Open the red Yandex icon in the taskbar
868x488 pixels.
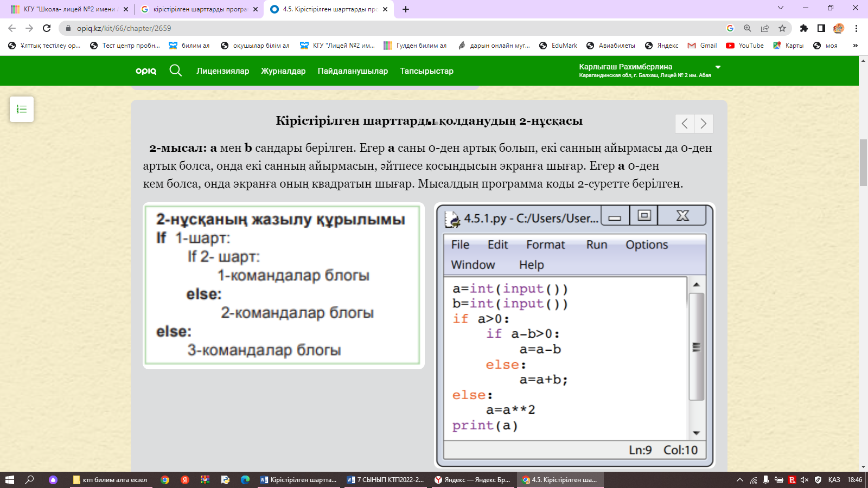[185, 480]
